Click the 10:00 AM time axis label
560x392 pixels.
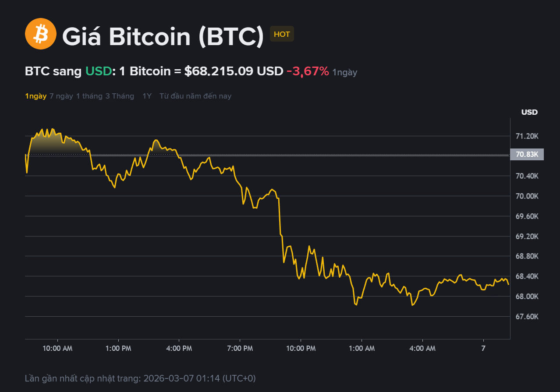(57, 348)
